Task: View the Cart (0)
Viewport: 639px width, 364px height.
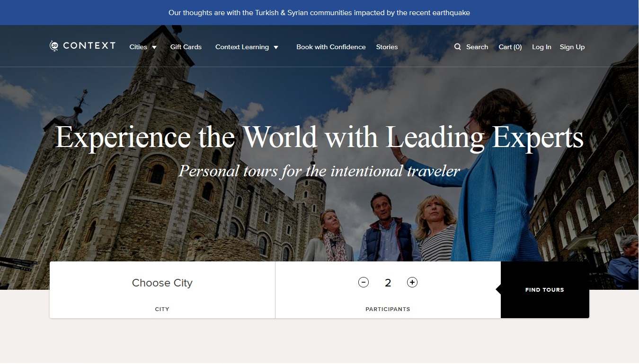Action: point(510,47)
